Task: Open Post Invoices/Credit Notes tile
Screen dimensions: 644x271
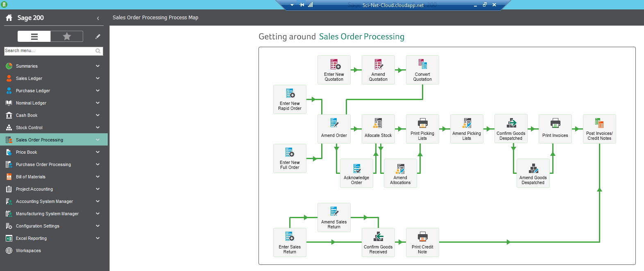Action: click(599, 129)
